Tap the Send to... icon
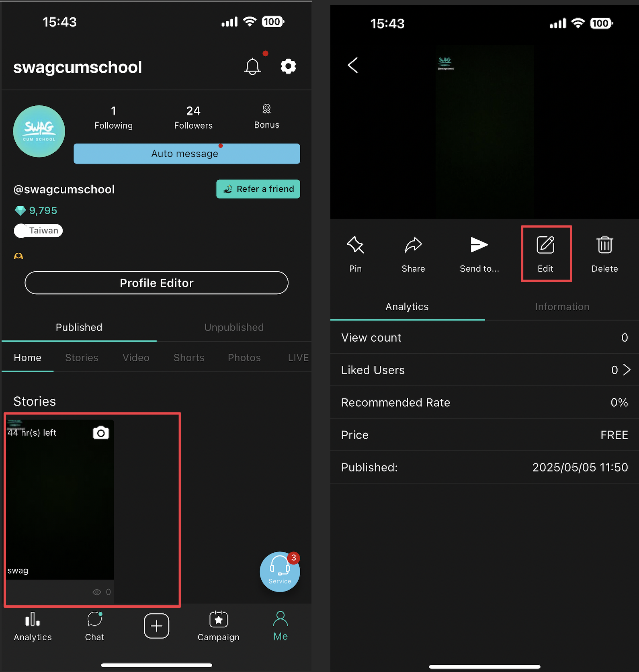 [479, 245]
